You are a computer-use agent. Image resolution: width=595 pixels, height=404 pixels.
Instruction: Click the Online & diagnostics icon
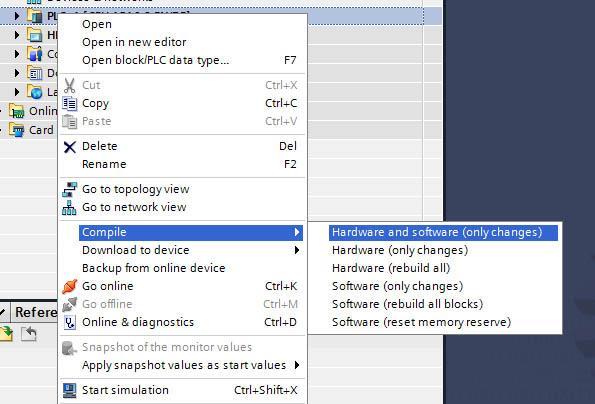[x=69, y=322]
